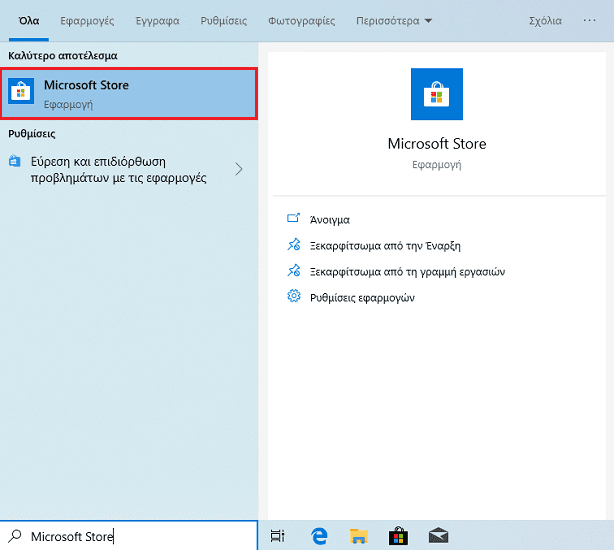Click unpin from taskbar pin icon
The width and height of the screenshot is (614, 550).
[294, 270]
